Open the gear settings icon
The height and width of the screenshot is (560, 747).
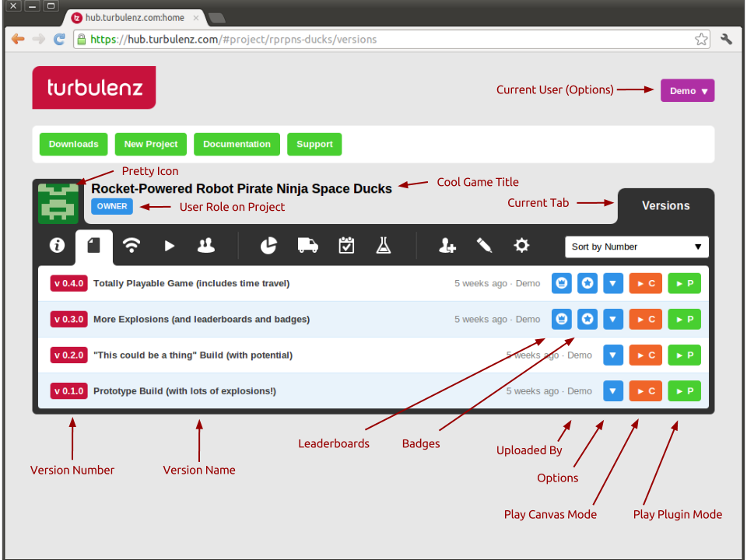click(521, 246)
